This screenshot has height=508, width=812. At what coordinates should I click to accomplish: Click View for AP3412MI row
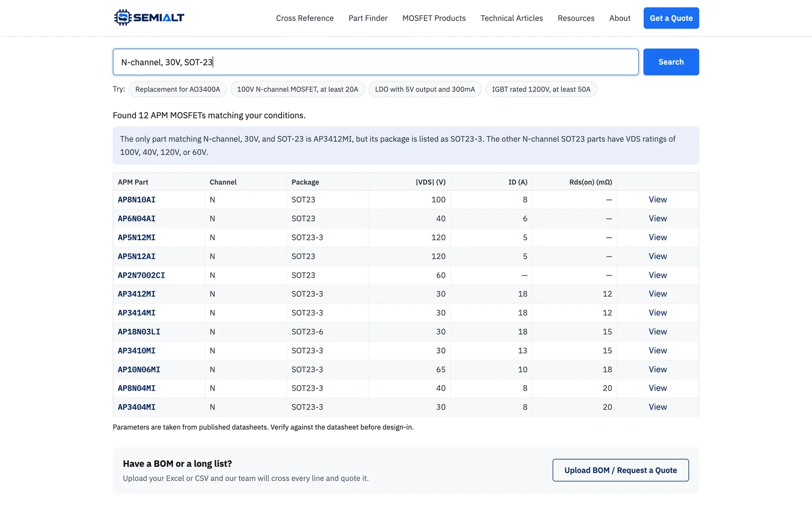658,294
